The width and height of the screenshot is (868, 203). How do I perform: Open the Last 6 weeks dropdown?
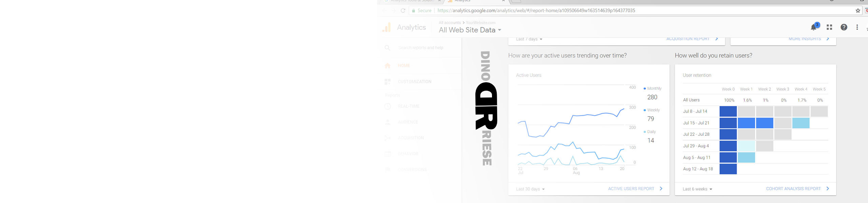(x=697, y=189)
